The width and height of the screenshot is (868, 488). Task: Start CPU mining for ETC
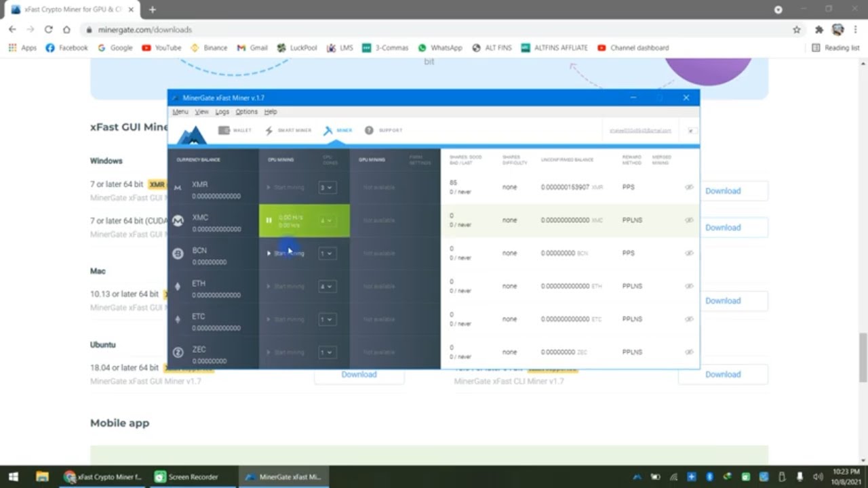[x=285, y=319]
